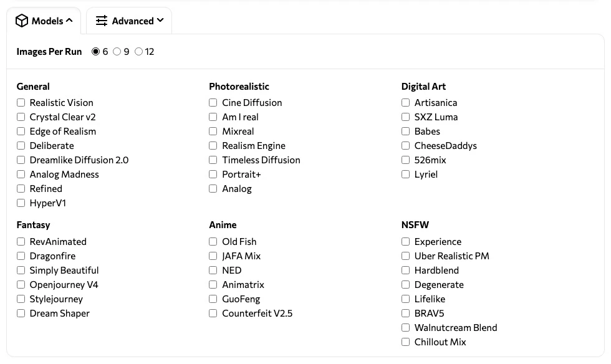This screenshot has height=364, width=611.
Task: Check the CheeseDaddys model box
Action: coord(406,146)
